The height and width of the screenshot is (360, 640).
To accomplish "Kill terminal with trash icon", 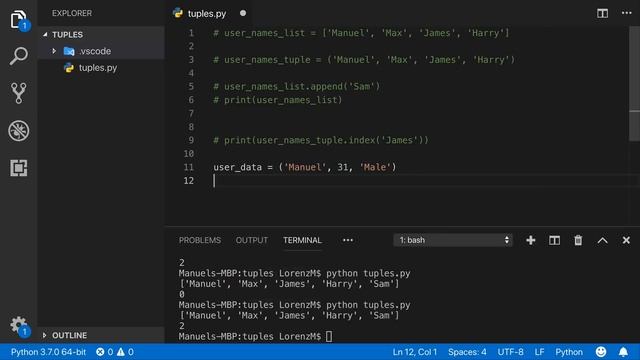I will 578,240.
